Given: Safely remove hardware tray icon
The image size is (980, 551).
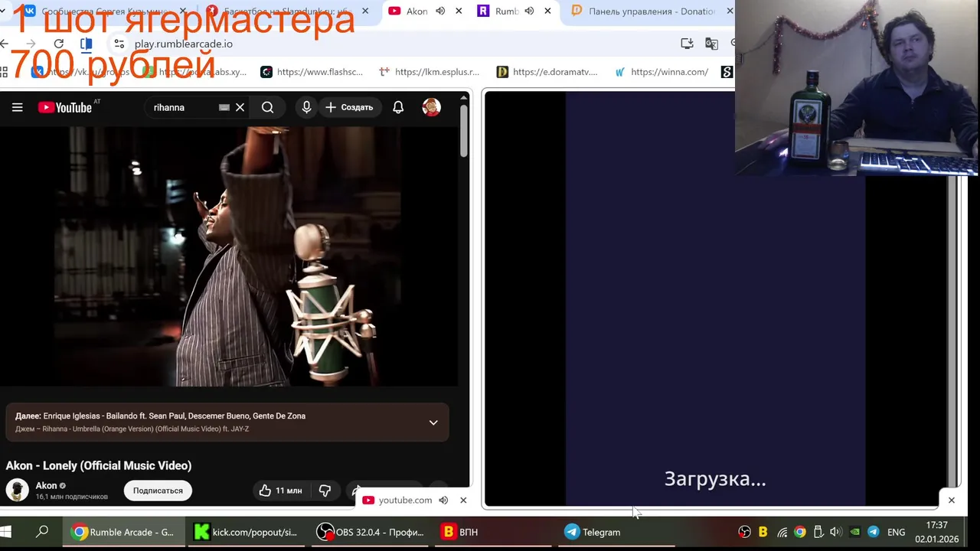Looking at the screenshot, I should click(818, 532).
